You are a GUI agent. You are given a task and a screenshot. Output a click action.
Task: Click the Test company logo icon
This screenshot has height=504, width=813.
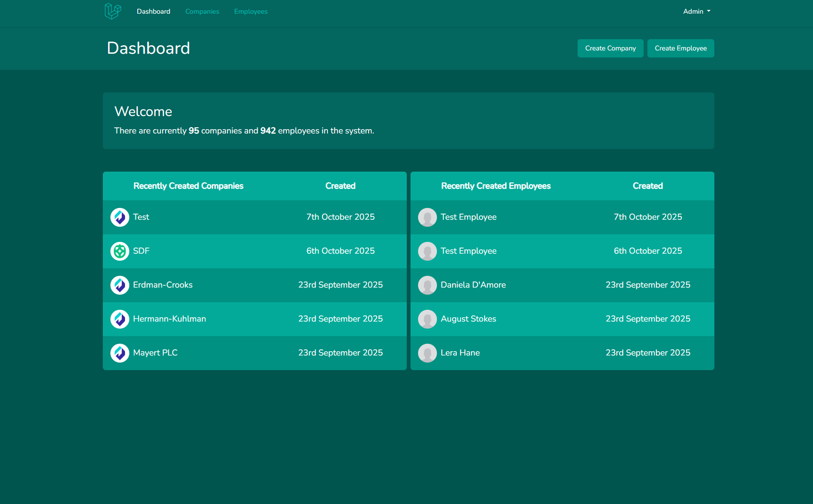[x=120, y=217]
